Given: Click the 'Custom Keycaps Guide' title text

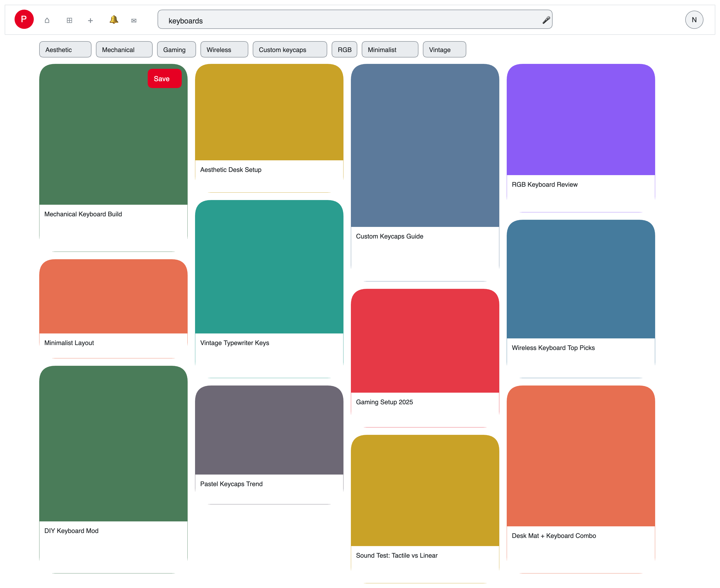Looking at the screenshot, I should coord(389,237).
